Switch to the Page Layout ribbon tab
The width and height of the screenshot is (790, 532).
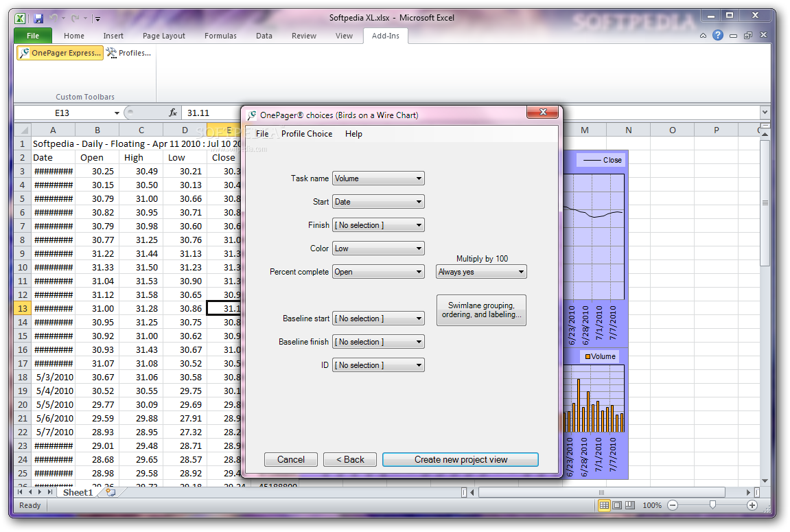click(x=164, y=36)
